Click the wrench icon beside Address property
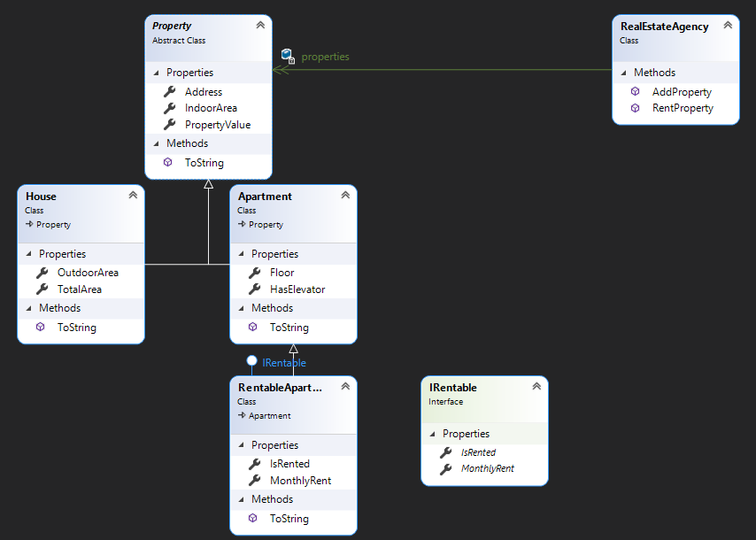This screenshot has width=756, height=540. pyautogui.click(x=170, y=92)
